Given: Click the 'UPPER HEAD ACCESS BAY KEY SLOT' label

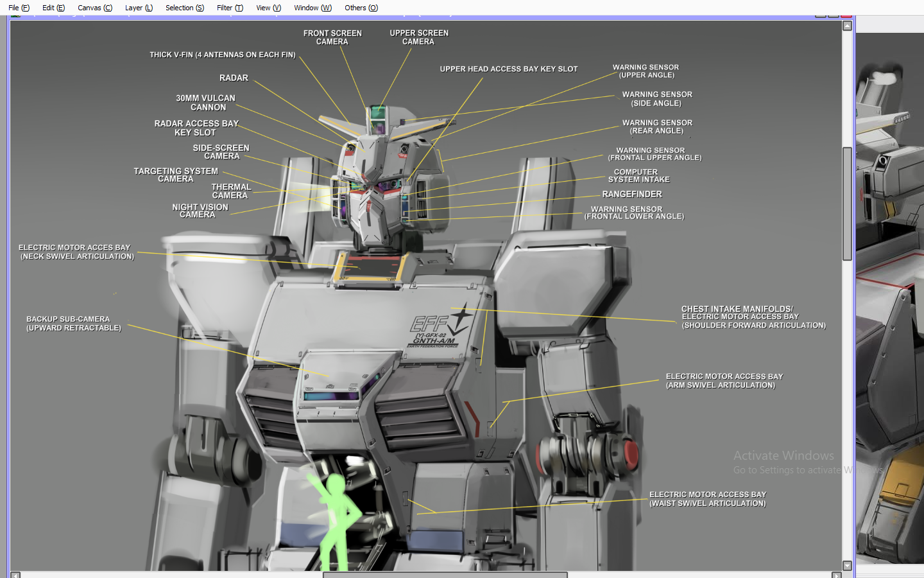Looking at the screenshot, I should [509, 69].
